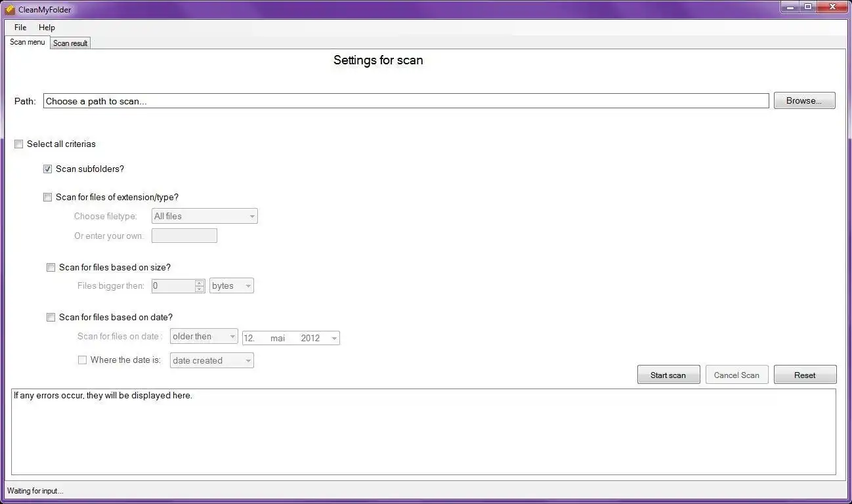Select the month mai in date field
Screen dimensions: 852x504
278,338
